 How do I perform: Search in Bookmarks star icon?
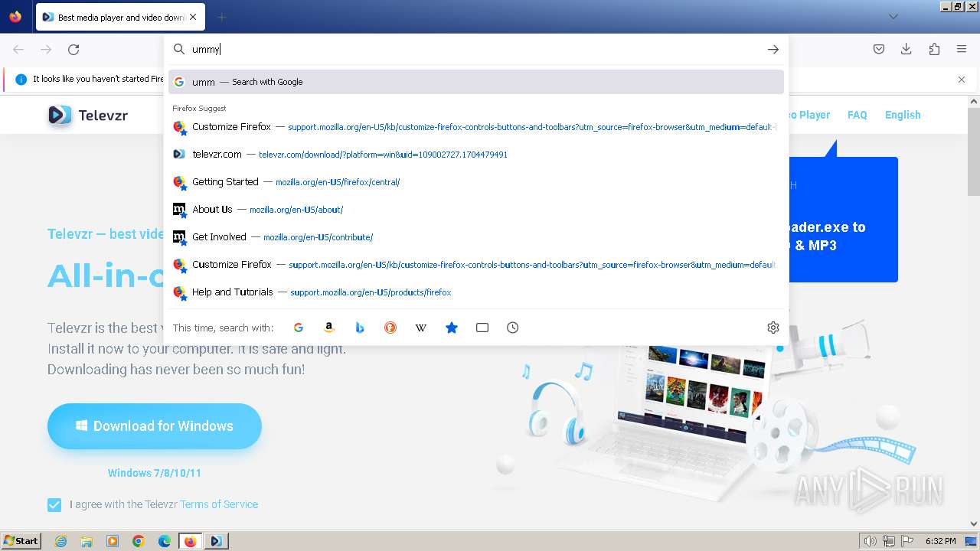[x=452, y=328]
